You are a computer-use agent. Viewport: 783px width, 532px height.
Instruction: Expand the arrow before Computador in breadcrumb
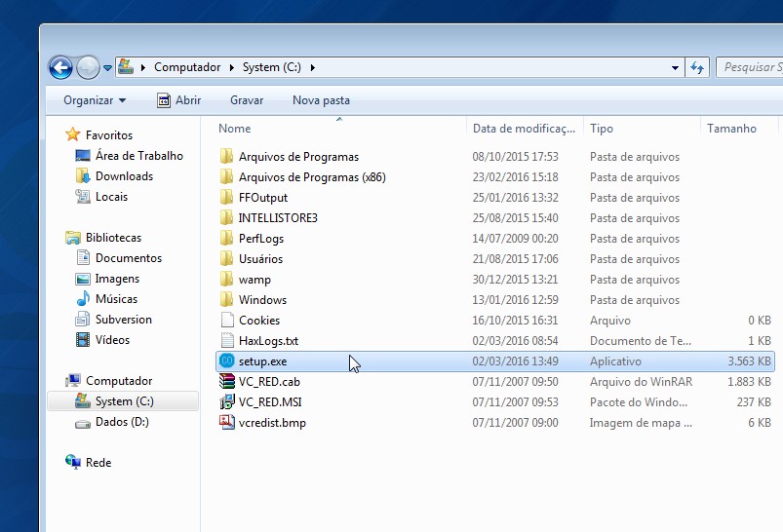[x=143, y=67]
